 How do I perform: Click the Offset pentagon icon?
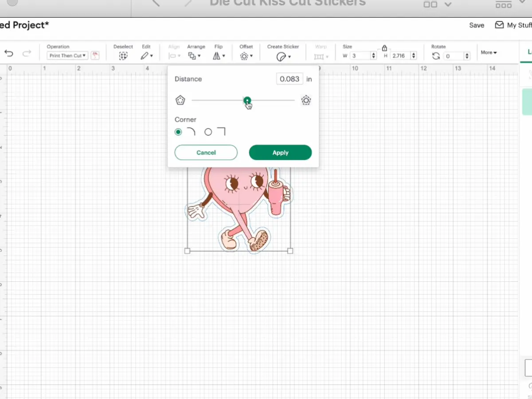(x=244, y=55)
